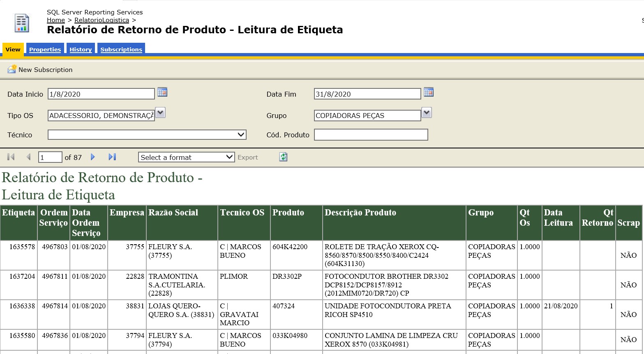Go to the next report page
The height and width of the screenshot is (354, 644).
pos(93,157)
